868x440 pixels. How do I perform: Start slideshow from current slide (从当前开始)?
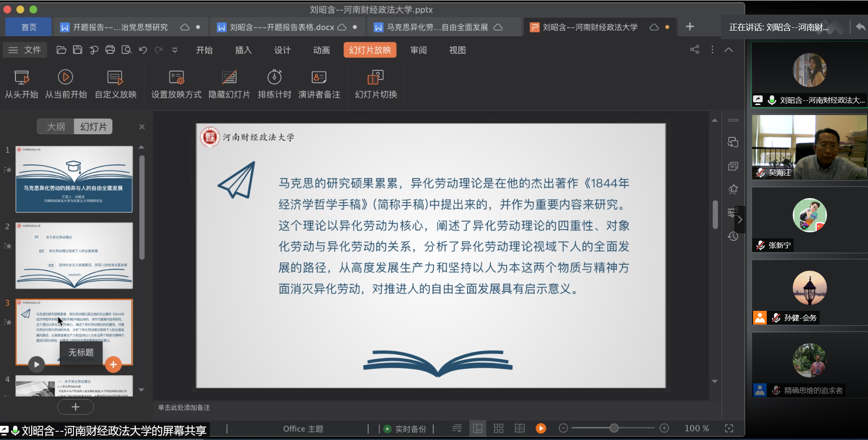(66, 84)
